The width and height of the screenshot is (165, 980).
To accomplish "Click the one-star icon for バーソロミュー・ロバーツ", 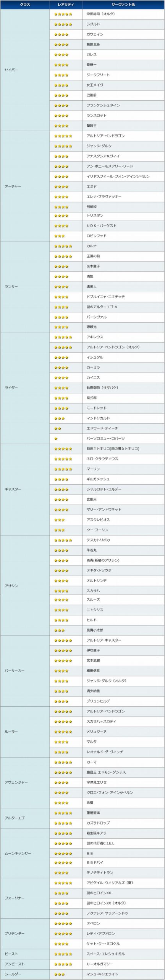I will pos(56,438).
